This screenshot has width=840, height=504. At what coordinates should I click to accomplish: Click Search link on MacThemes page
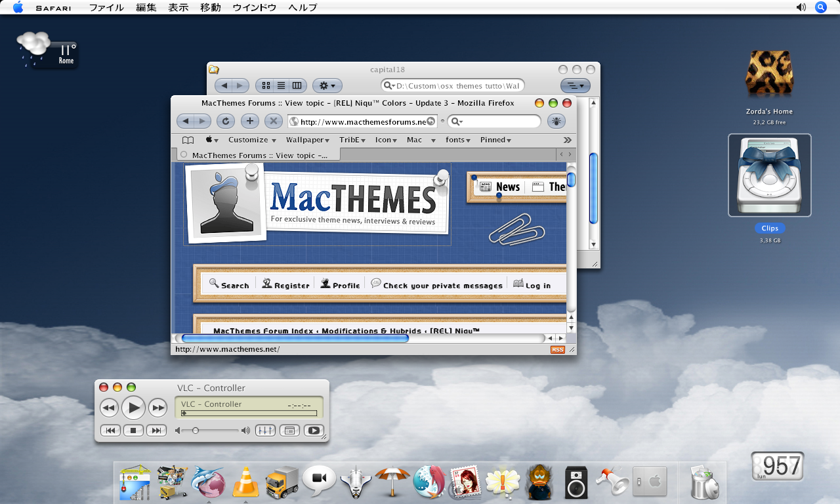(229, 285)
